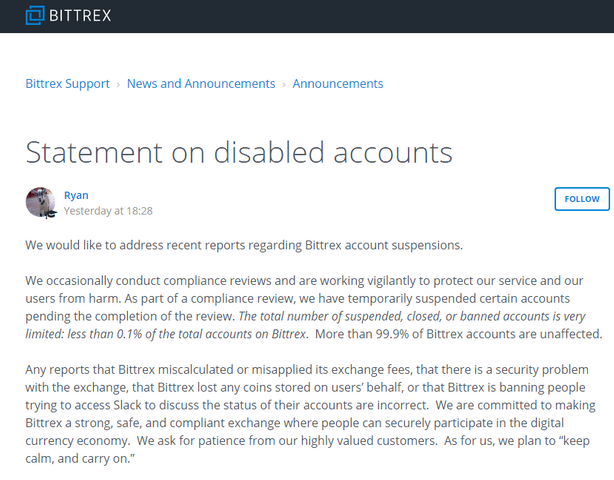Open the Announcements breadcrumb link
This screenshot has height=480, width=614.
pyautogui.click(x=338, y=84)
